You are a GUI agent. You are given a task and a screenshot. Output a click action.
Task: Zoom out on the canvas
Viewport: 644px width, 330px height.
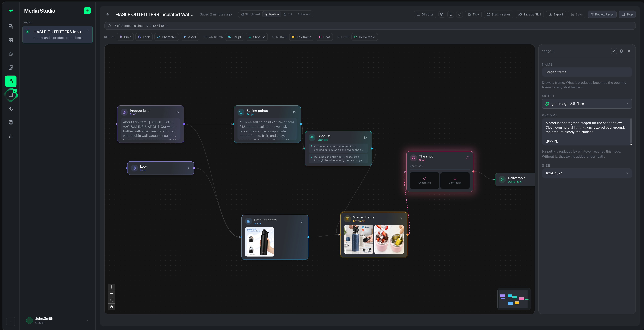tap(112, 293)
